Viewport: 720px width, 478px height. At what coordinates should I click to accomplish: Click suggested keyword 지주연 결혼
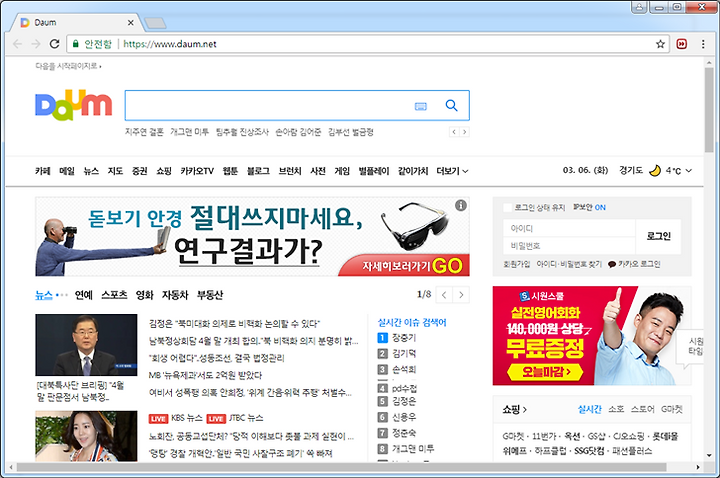coord(144,132)
